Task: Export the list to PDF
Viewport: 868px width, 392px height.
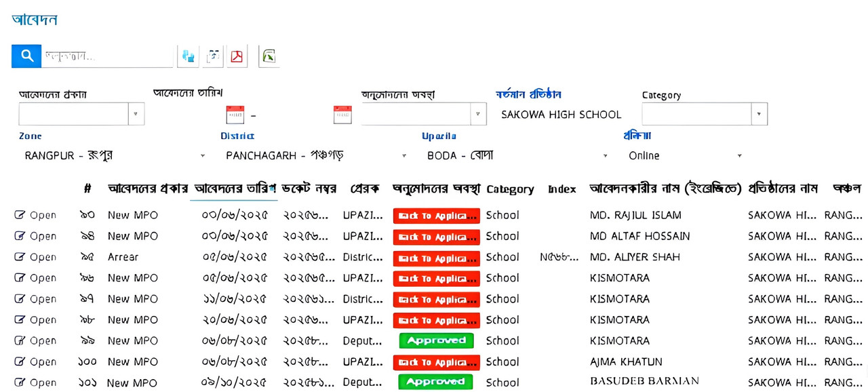Action: (237, 56)
